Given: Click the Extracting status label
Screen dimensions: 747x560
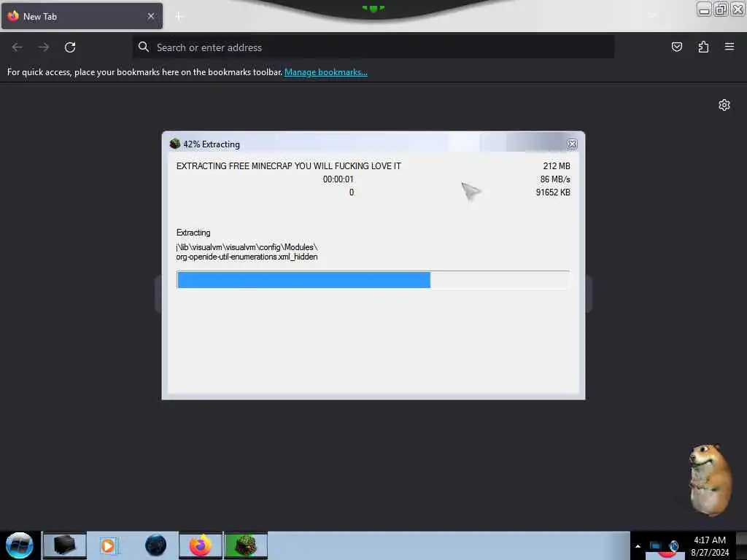Looking at the screenshot, I should coord(193,233).
